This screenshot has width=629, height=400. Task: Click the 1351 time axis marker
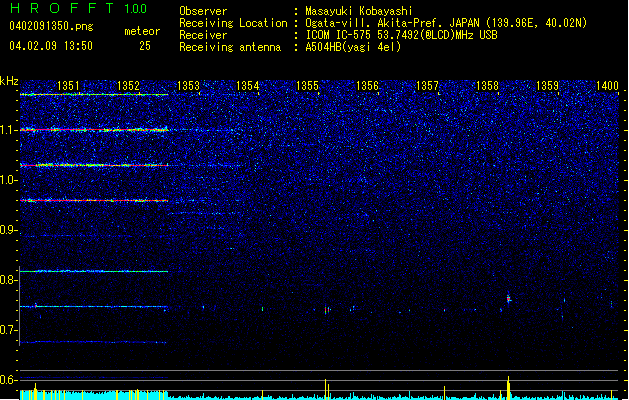click(69, 86)
